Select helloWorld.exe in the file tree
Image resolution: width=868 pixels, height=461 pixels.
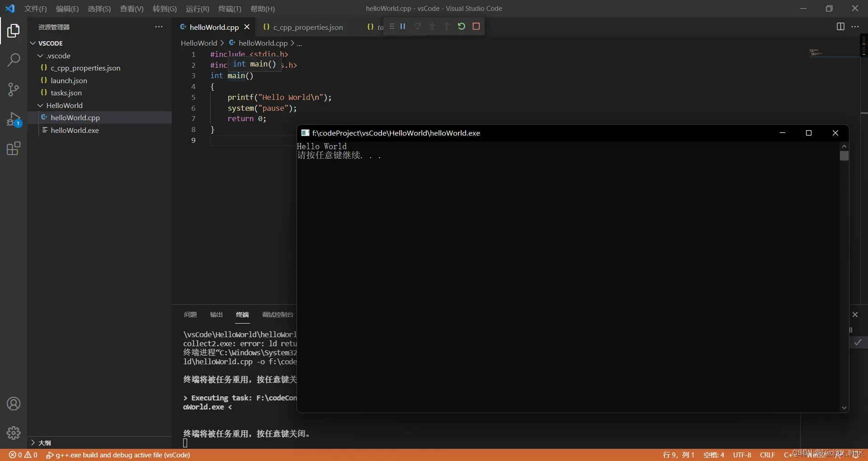click(99, 130)
